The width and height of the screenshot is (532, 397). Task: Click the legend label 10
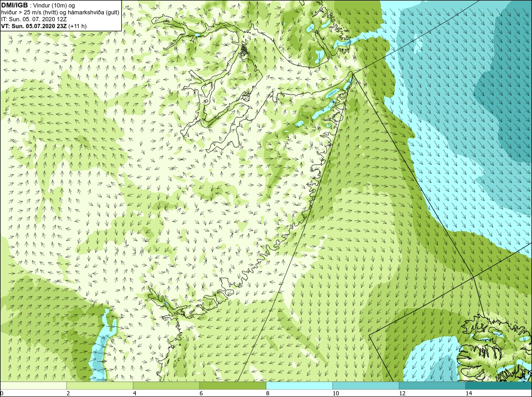click(336, 393)
